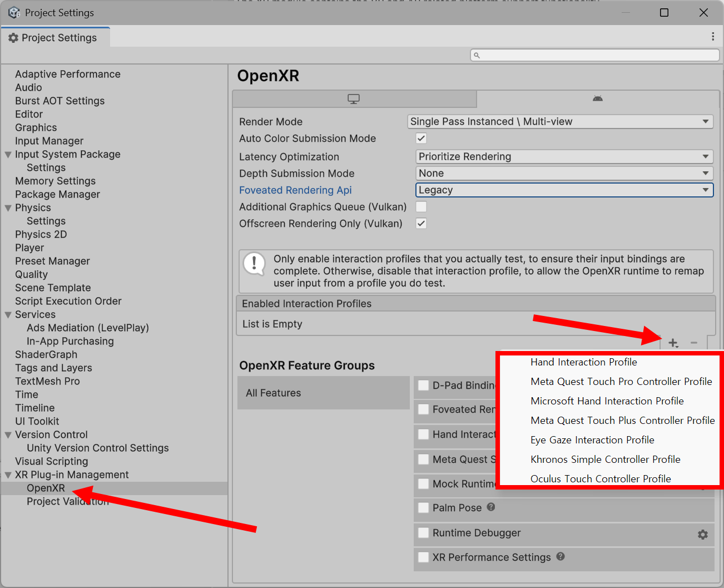724x588 pixels.
Task: Collapse the Physics tree node
Action: coord(8,208)
